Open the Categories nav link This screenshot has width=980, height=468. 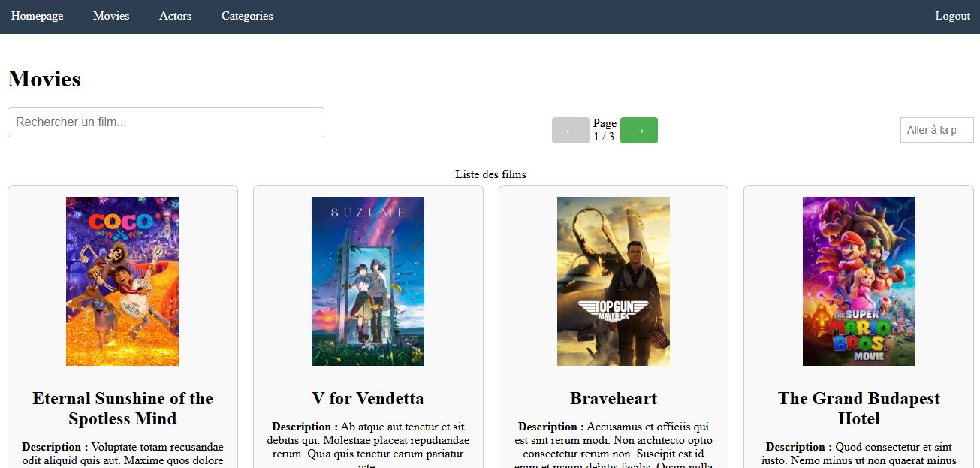[x=247, y=16]
